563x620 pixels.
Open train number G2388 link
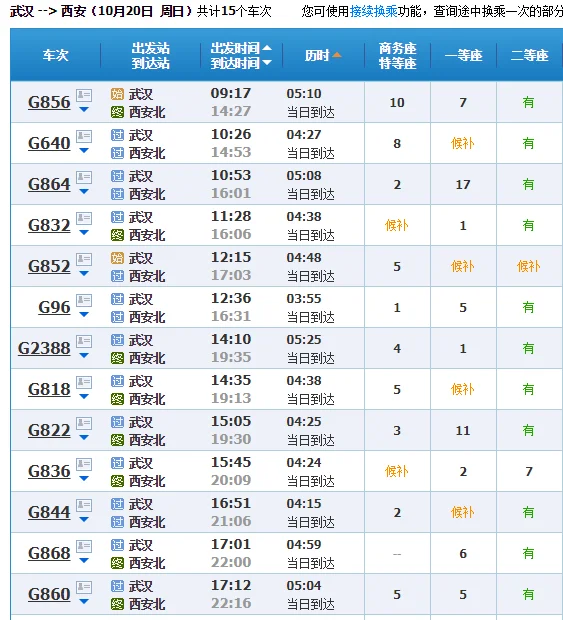[x=44, y=348]
